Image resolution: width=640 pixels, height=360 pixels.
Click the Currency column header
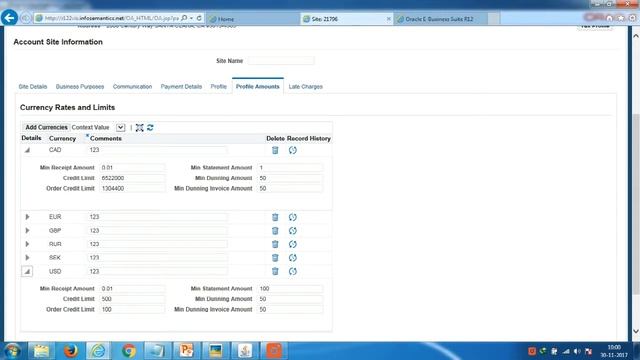pyautogui.click(x=62, y=138)
